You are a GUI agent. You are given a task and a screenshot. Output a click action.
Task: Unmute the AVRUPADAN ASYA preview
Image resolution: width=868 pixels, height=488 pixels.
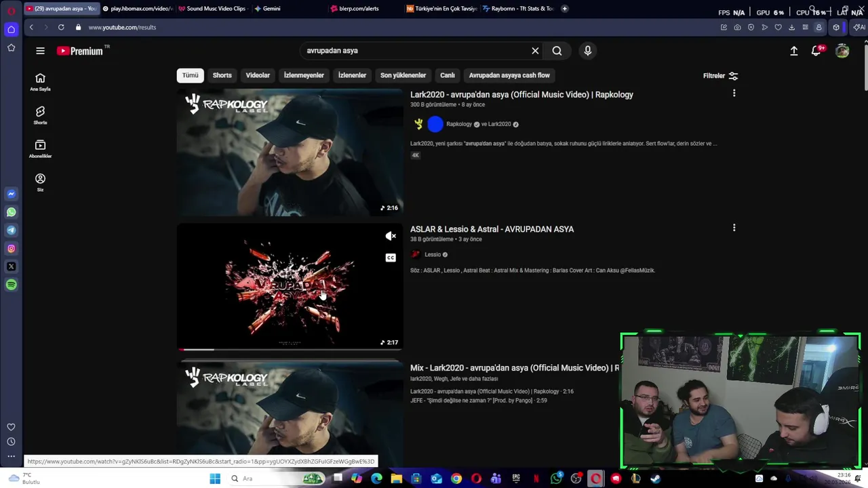[x=391, y=236]
